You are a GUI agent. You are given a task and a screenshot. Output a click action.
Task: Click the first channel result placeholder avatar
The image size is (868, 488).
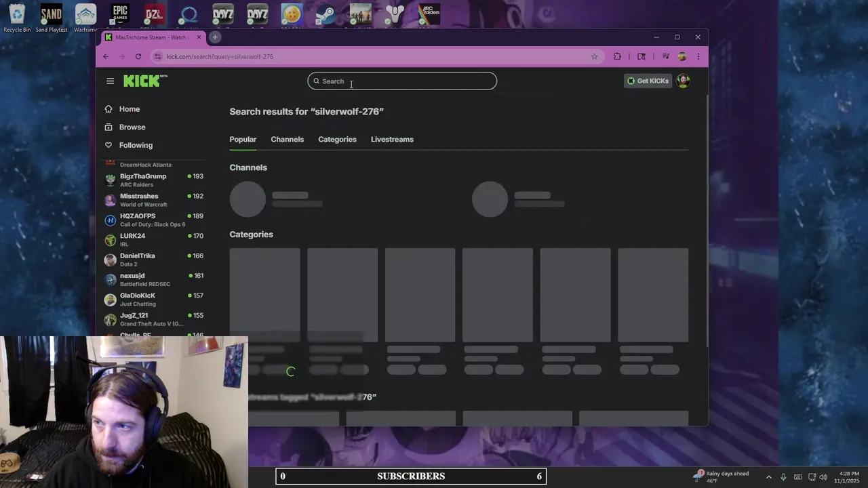point(248,199)
